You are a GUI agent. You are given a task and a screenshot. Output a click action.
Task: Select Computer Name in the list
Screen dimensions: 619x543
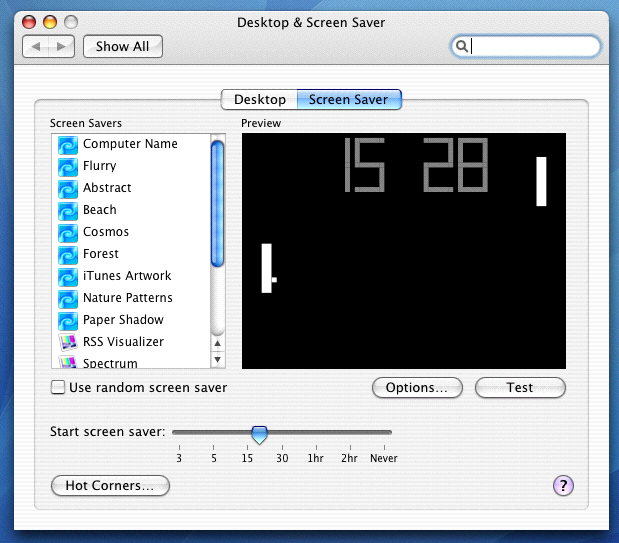pos(131,144)
